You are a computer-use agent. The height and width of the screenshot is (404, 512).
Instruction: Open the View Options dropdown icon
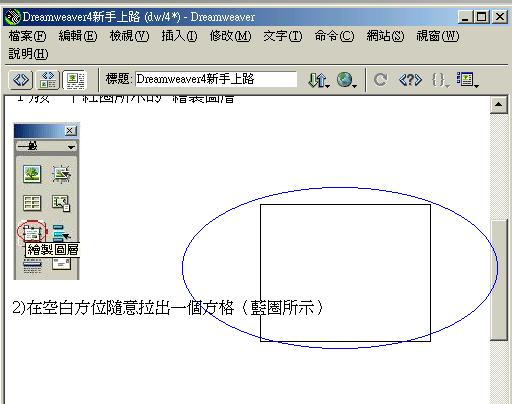[x=468, y=80]
